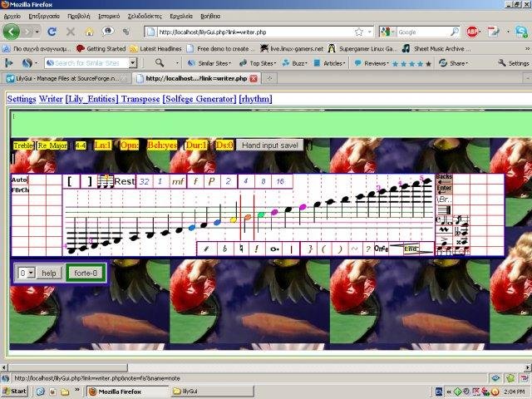The image size is (532, 399).
Task: Select sixteenth note duration 16
Action: click(x=280, y=181)
